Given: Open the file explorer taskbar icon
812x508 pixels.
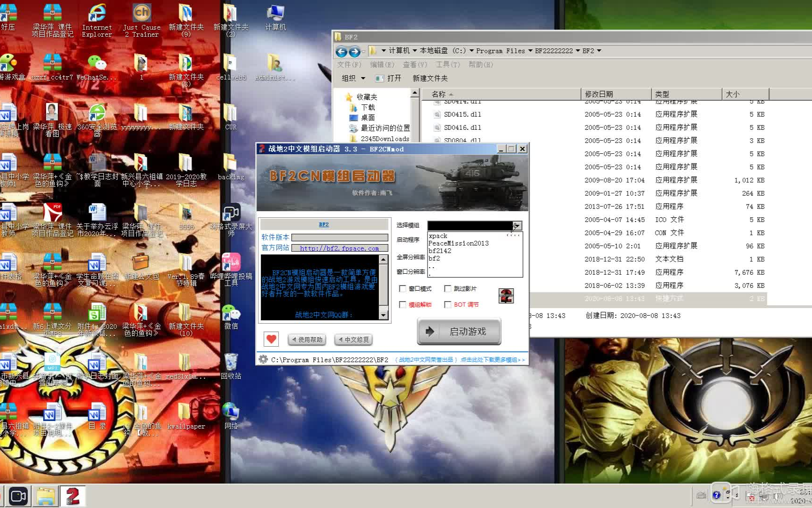Looking at the screenshot, I should (46, 496).
